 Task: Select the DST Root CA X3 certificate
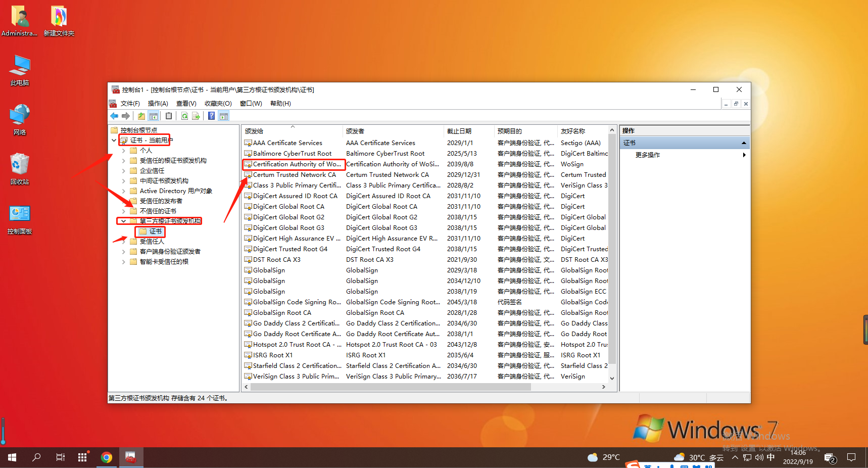coord(425,260)
